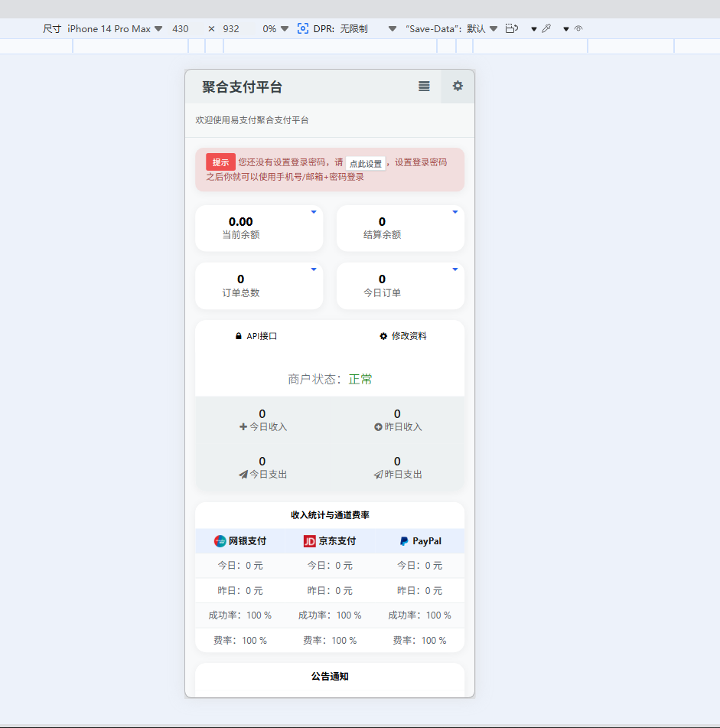Click 成功率：100 % under PayPal

419,615
